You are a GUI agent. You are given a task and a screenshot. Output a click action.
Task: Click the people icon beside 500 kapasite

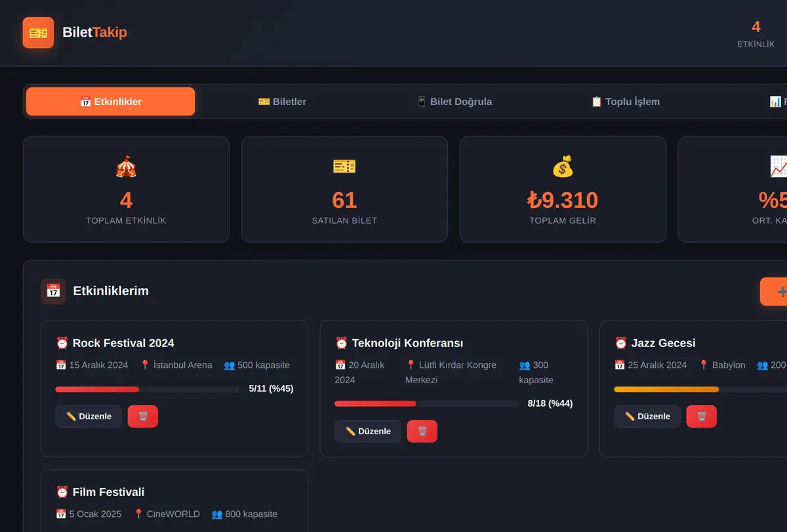point(230,365)
